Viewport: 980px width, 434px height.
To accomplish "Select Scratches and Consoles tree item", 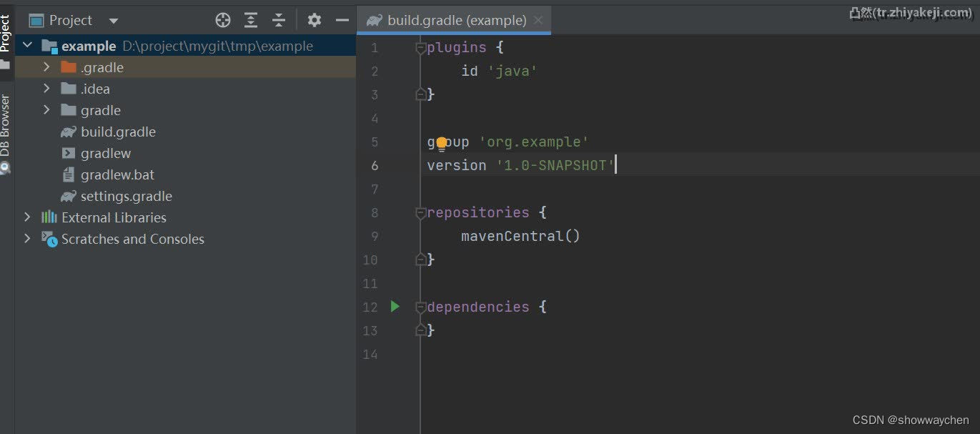I will tap(133, 239).
